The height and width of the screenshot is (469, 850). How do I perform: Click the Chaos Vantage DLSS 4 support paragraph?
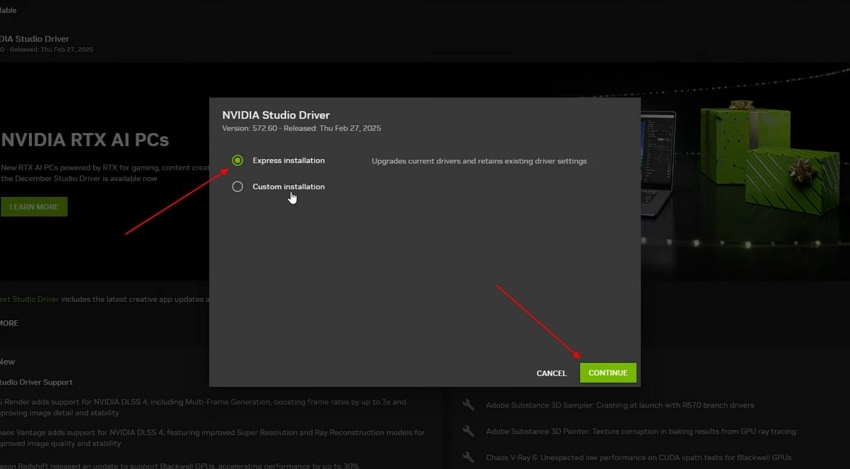point(212,438)
